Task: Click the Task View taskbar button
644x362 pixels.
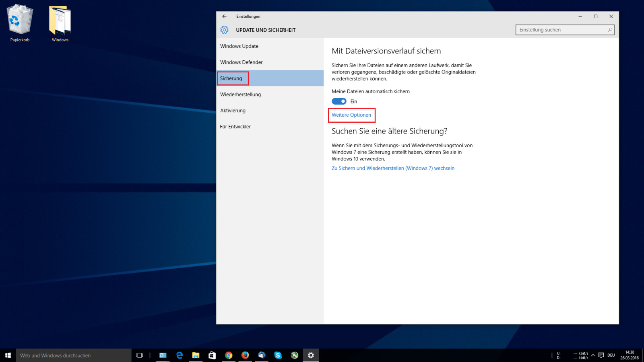Action: (139, 355)
